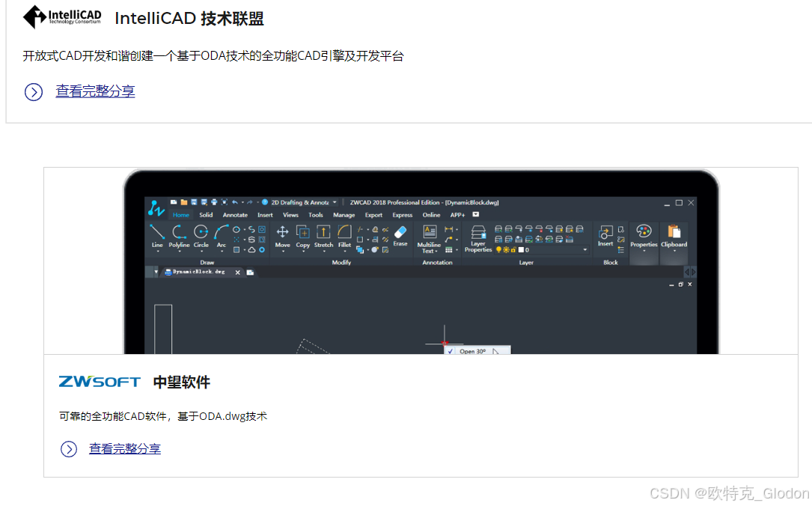This screenshot has width=812, height=506.
Task: Open the Multiline Text tool
Action: pos(430,238)
